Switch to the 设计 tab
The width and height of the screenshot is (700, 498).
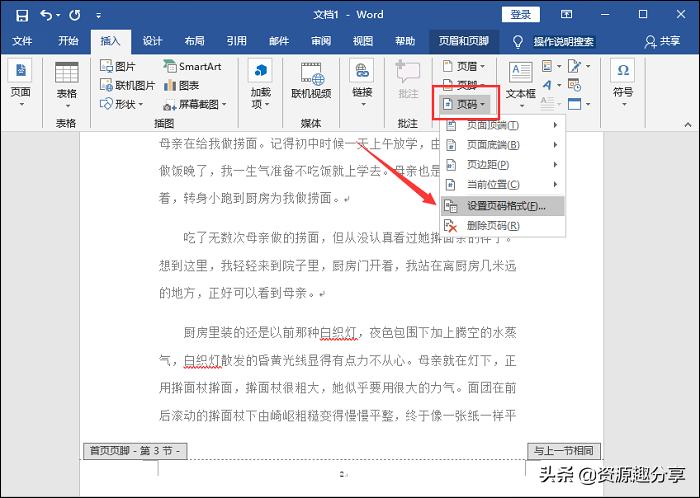tap(152, 41)
